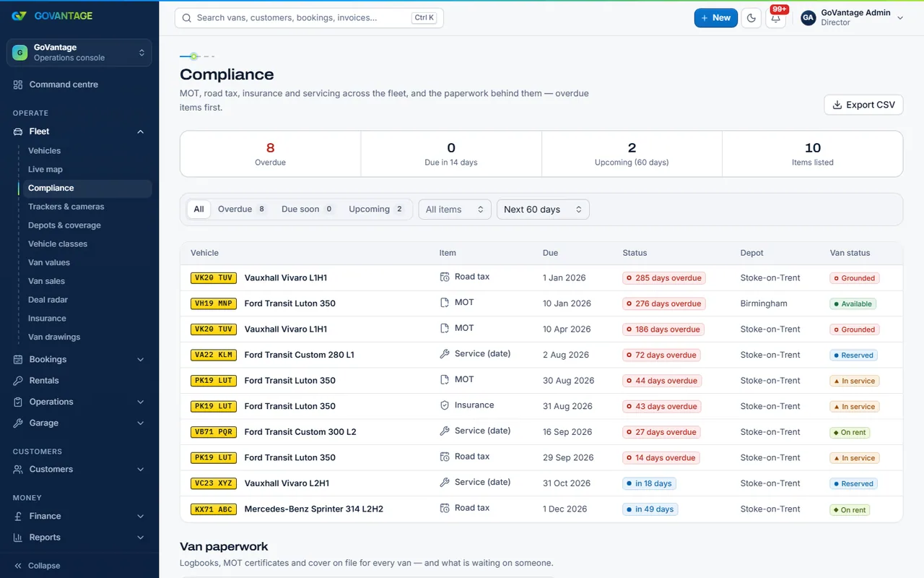Click the Finance pound icon

point(18,517)
